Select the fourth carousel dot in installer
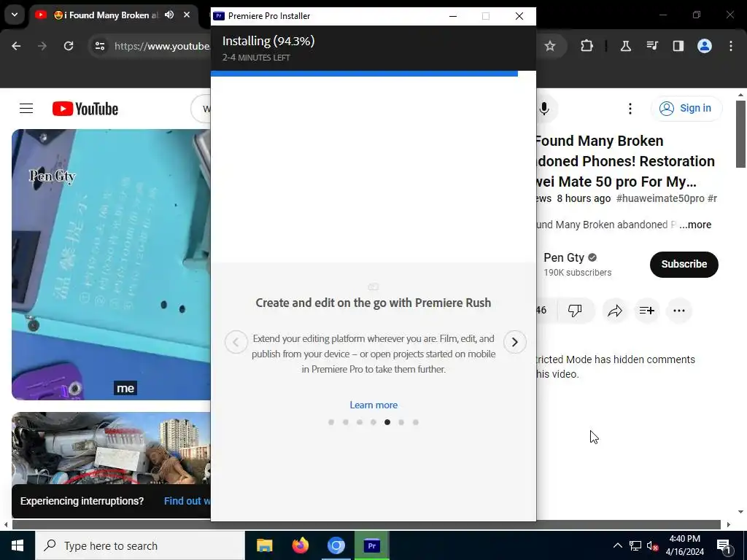The image size is (747, 560). point(373,422)
